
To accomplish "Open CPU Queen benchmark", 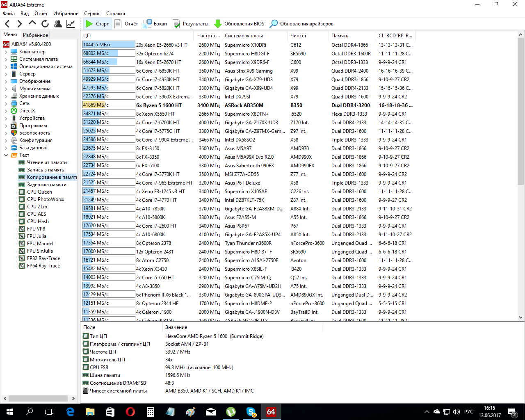I will pyautogui.click(x=39, y=192).
